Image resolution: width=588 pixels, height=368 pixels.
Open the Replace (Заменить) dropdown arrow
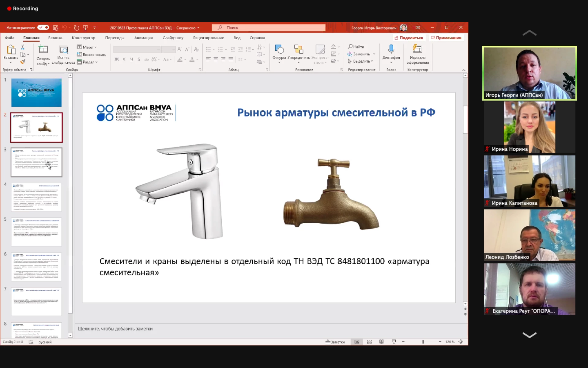(374, 54)
